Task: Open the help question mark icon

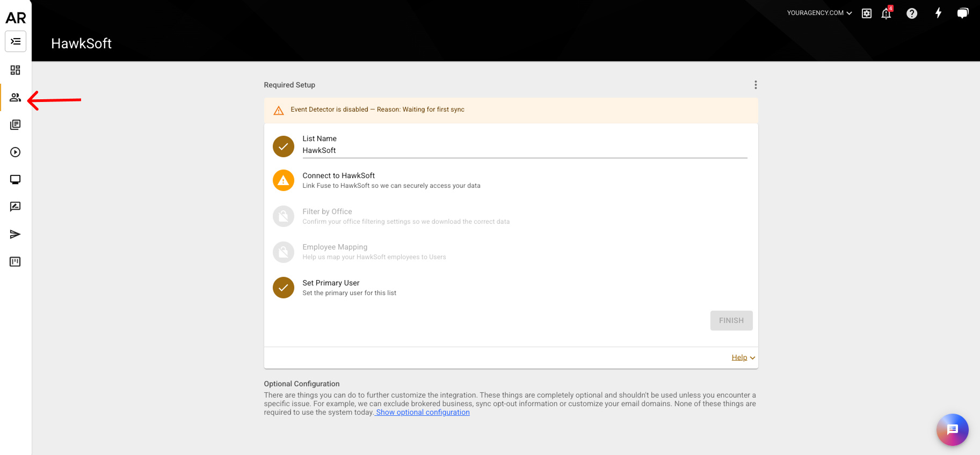Action: pos(912,13)
